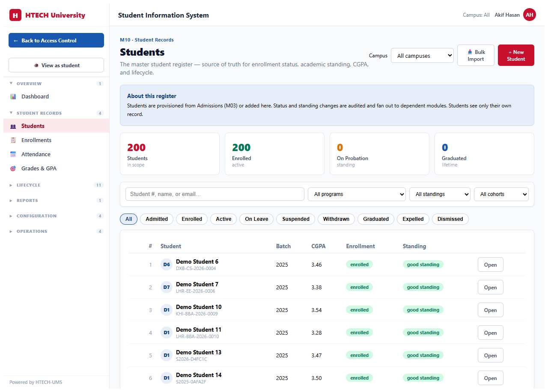Click the 200 Students in scope card
Viewport: 548px width, 392px height.
point(170,154)
